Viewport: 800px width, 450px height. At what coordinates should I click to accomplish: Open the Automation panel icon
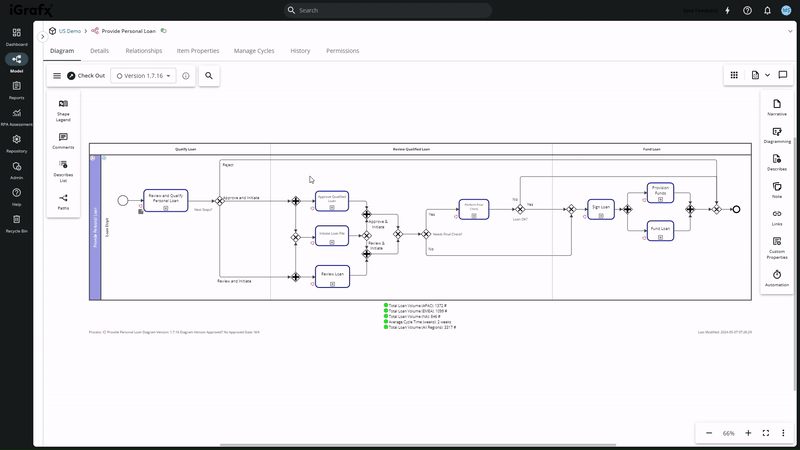[x=776, y=277]
